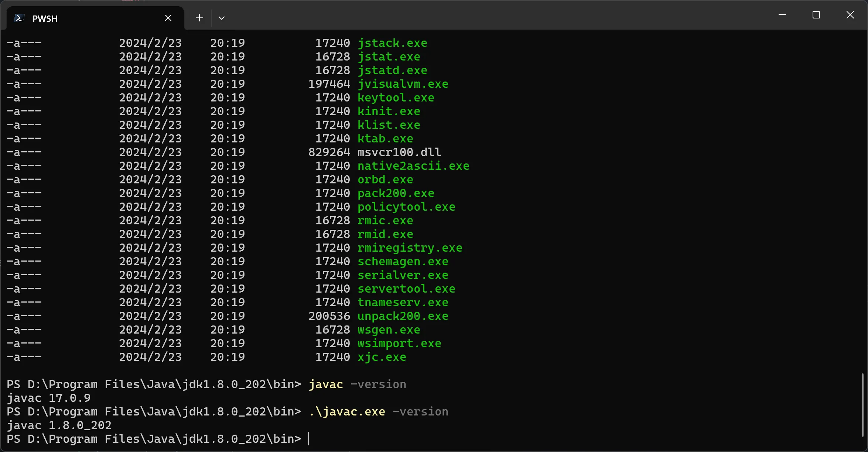Click the 20:19 time in the xjc.exe row
Screen dimensions: 868x452
228,357
